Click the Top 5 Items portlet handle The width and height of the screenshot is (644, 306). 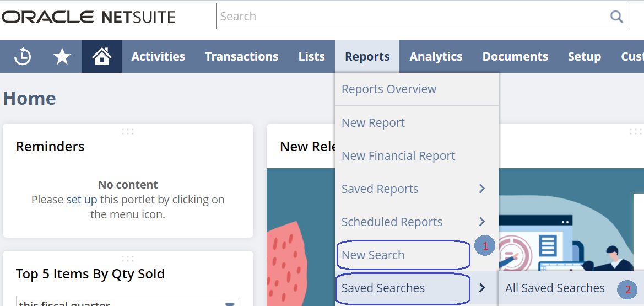pos(128,259)
